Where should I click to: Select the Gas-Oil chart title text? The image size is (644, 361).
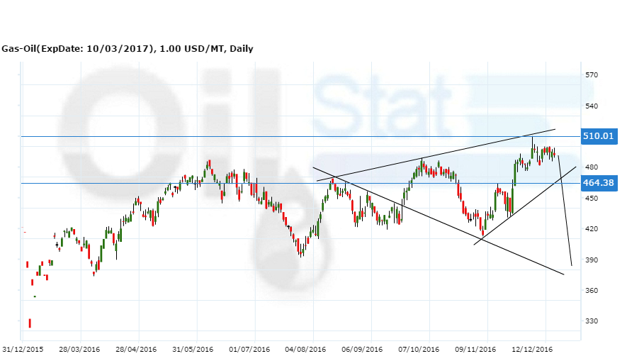(x=127, y=49)
